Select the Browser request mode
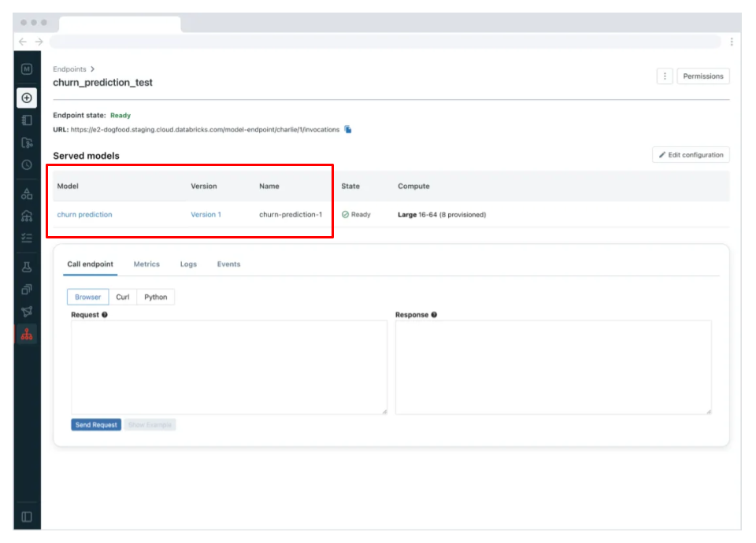The image size is (756, 543). pos(87,297)
